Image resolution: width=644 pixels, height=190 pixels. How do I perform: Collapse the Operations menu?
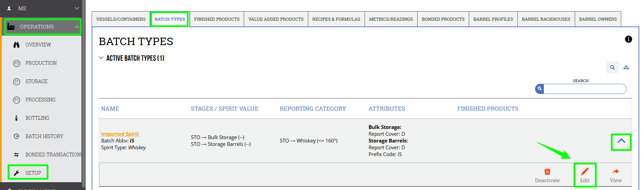pos(77,27)
